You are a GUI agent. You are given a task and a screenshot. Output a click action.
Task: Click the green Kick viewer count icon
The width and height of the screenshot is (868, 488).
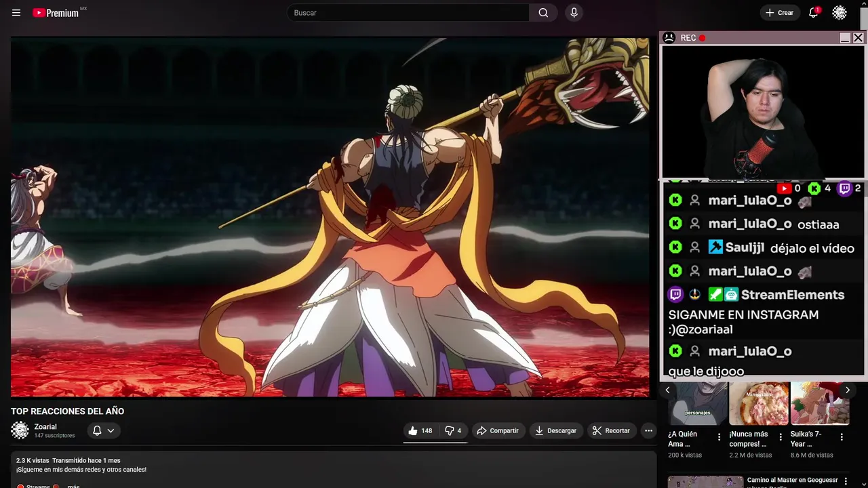point(814,188)
